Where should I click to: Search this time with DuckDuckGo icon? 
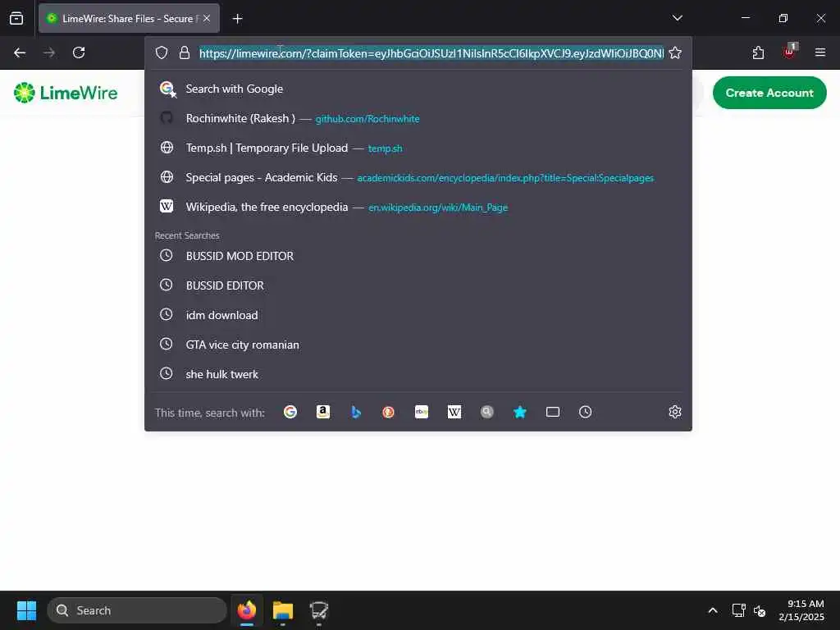point(388,412)
